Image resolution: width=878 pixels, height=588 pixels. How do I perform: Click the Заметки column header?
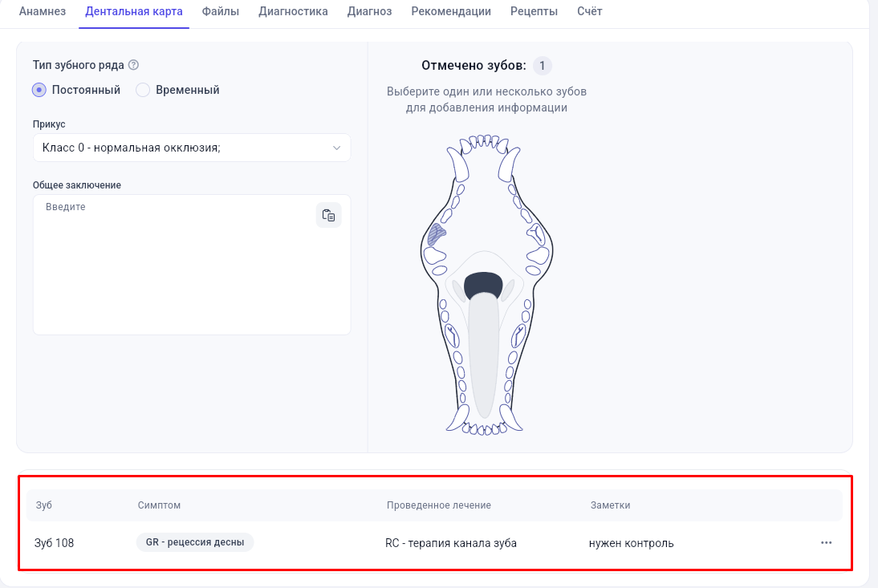point(610,505)
